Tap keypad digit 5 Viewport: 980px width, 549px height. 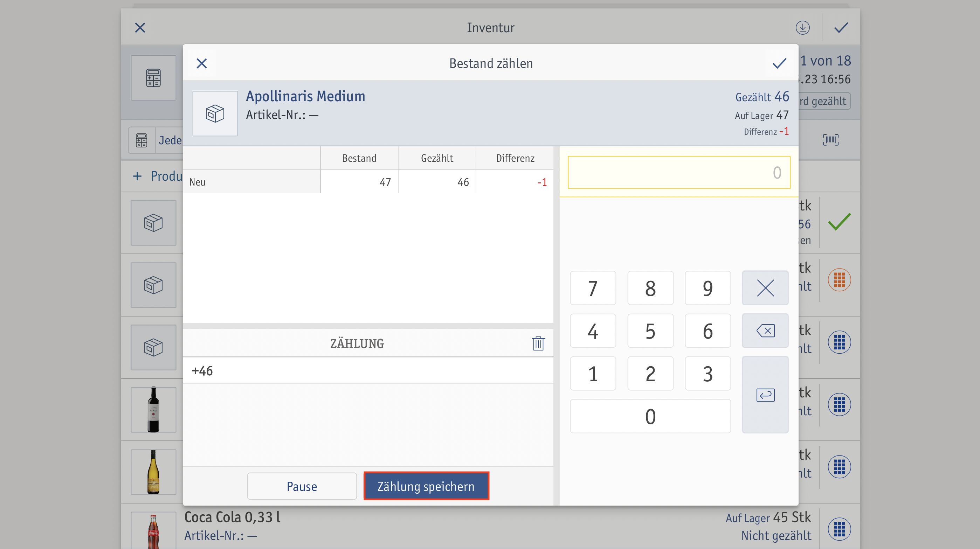650,331
